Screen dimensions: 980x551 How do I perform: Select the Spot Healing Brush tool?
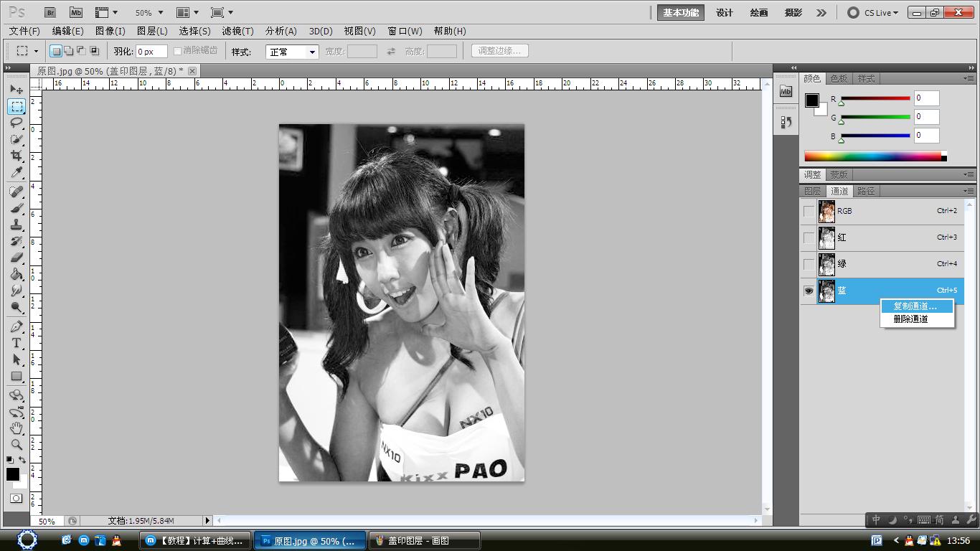pyautogui.click(x=17, y=192)
